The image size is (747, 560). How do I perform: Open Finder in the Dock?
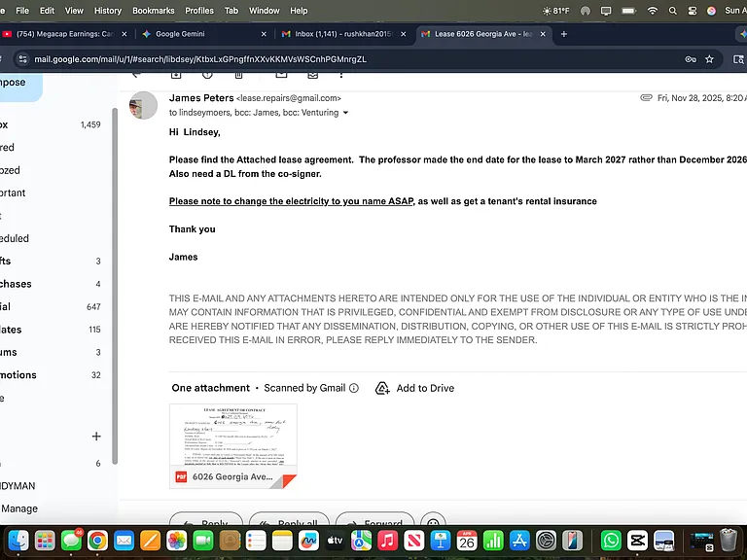[x=18, y=541]
